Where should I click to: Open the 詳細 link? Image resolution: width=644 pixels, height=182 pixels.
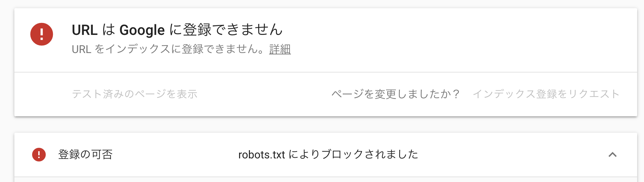tap(280, 49)
